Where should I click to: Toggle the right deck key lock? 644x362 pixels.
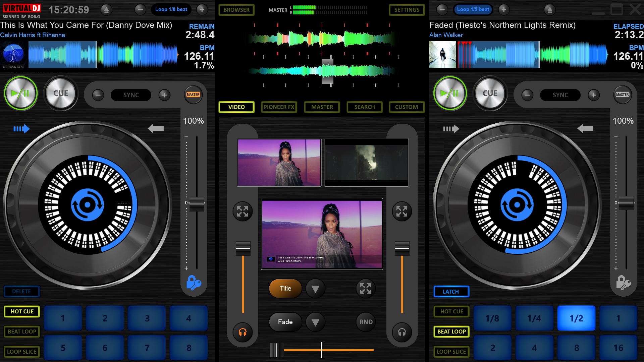pyautogui.click(x=623, y=283)
